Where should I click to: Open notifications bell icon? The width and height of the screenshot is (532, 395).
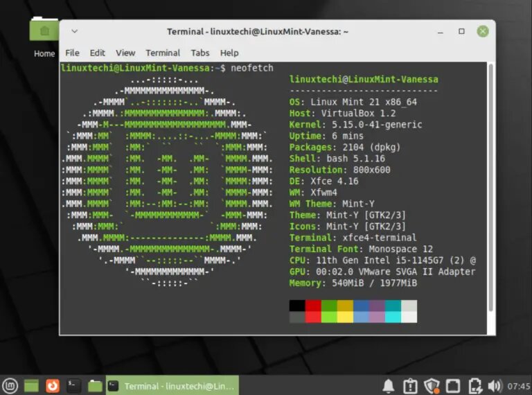click(389, 386)
